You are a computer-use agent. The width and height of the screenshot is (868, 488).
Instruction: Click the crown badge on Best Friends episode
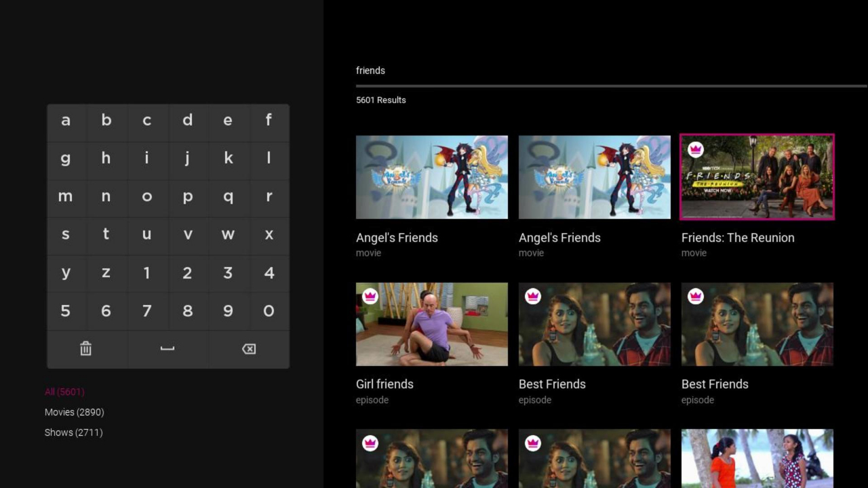[x=532, y=296]
